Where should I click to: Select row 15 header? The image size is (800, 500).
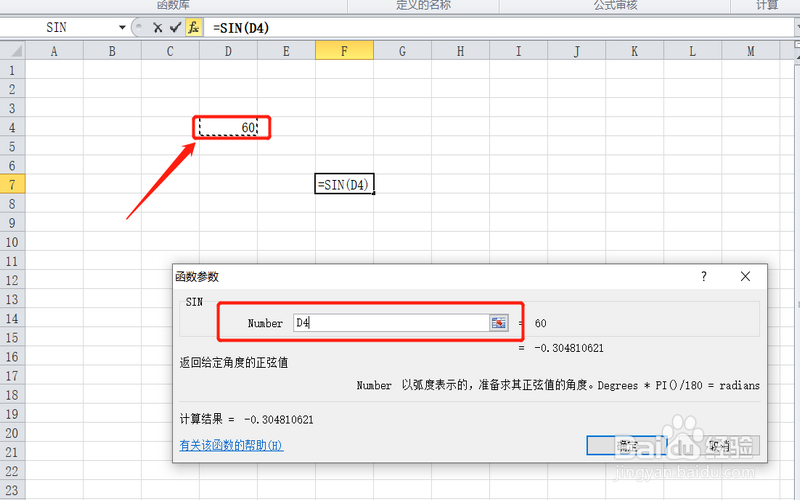click(x=12, y=337)
